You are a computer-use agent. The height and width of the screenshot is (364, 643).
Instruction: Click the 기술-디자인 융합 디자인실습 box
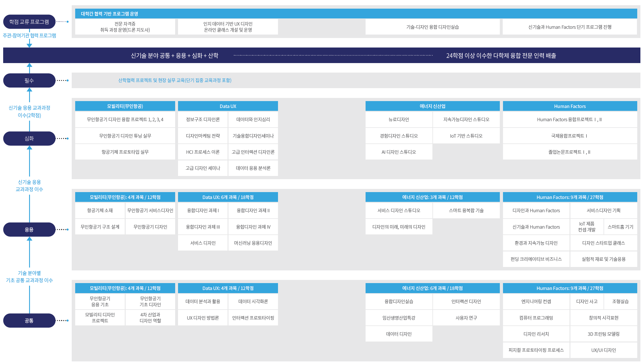click(432, 27)
